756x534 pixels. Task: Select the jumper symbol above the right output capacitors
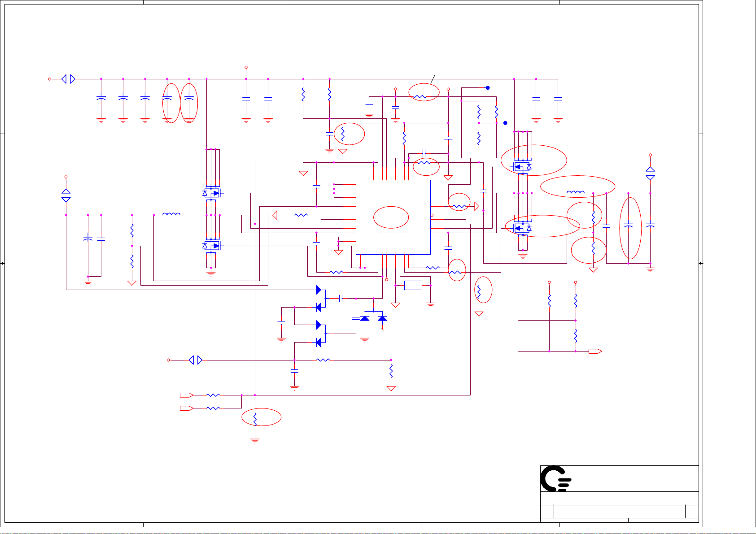click(x=650, y=174)
